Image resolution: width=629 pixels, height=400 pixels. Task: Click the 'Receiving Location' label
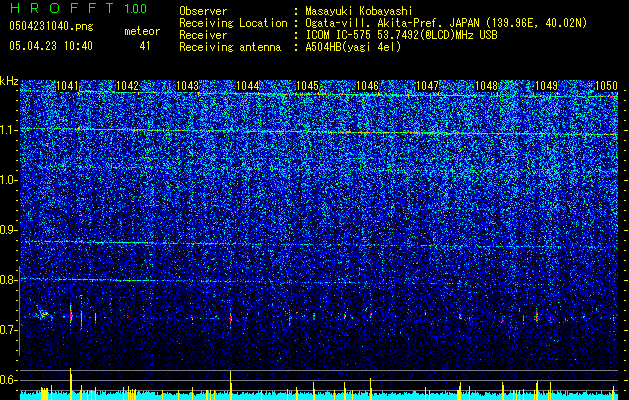tap(233, 23)
